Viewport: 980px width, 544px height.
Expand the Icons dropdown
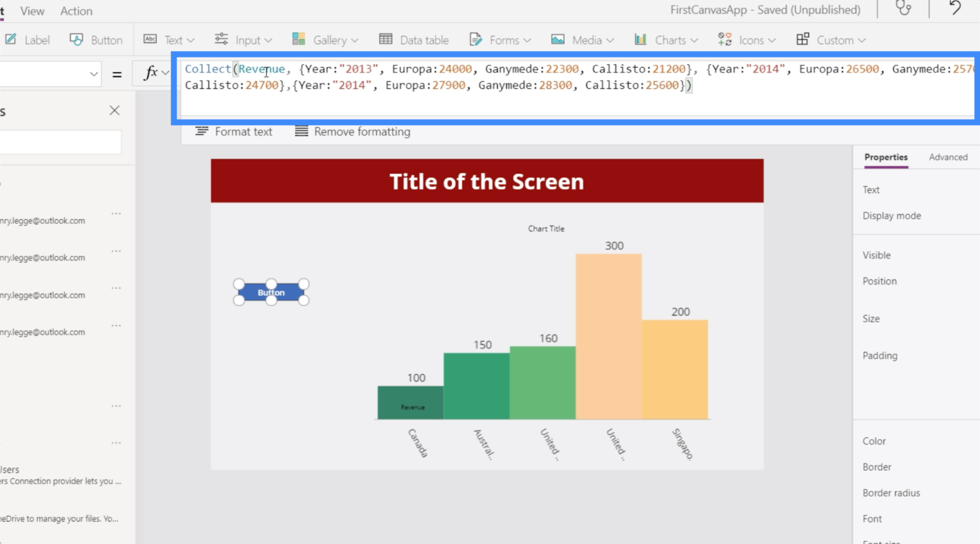tap(747, 40)
